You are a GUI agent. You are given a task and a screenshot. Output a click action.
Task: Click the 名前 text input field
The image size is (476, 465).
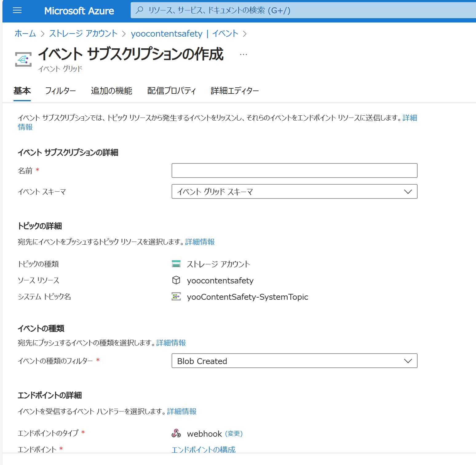(x=294, y=170)
